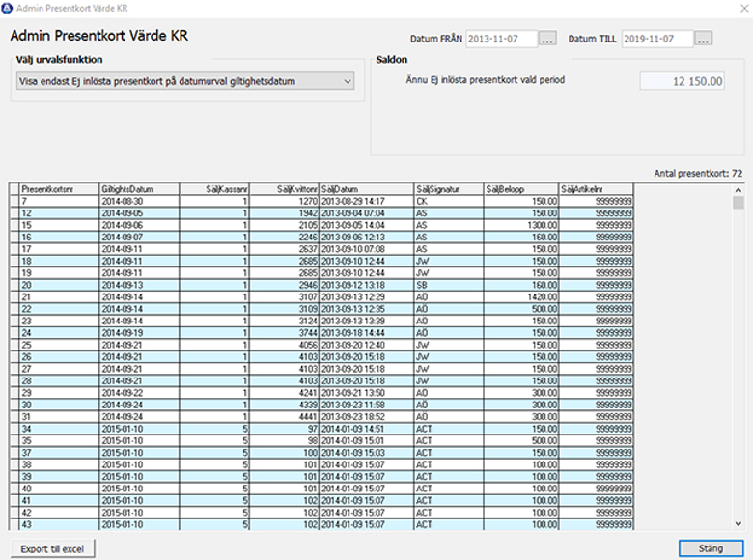Click the Datum TILL date field
Viewport: 753px width, 560px height.
click(x=657, y=39)
